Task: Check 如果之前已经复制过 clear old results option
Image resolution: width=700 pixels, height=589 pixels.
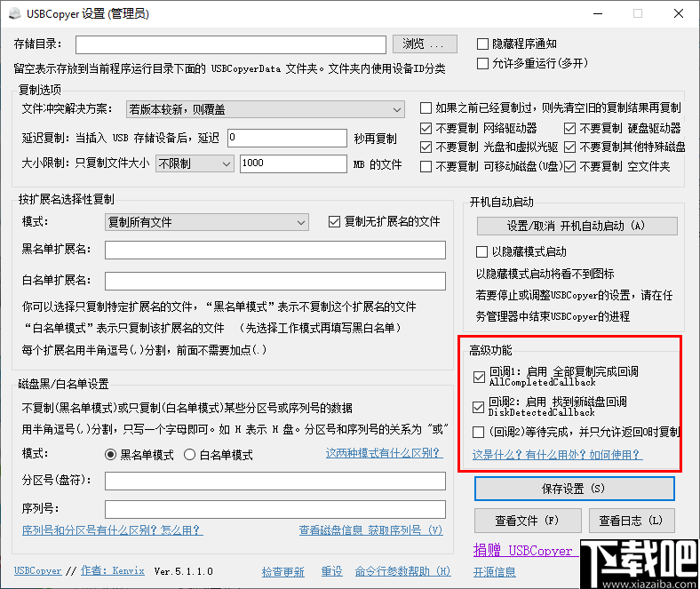Action: (426, 108)
